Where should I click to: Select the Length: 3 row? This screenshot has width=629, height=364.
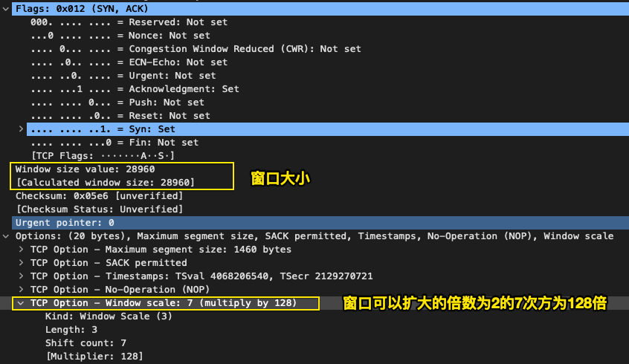(x=71, y=330)
